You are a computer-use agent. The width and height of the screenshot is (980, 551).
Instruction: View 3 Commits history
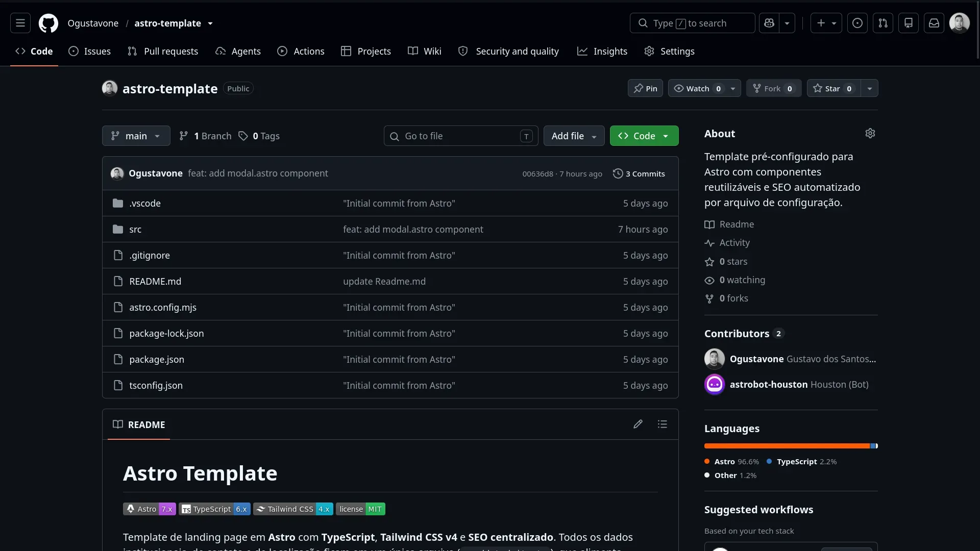(639, 173)
